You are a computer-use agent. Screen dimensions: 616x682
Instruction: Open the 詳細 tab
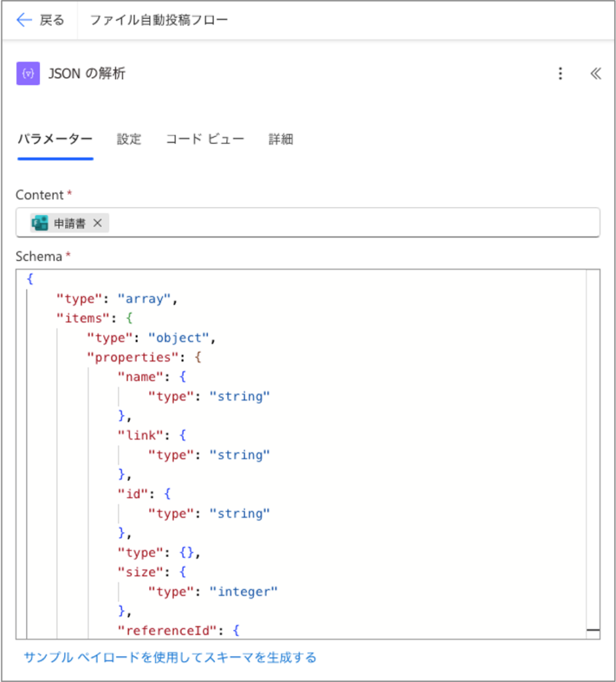[280, 139]
